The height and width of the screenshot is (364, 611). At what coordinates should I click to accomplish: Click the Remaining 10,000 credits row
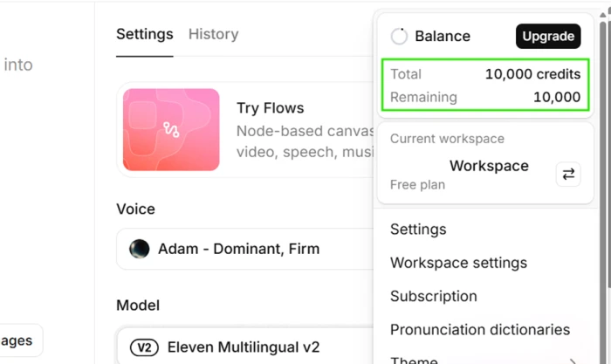click(485, 97)
